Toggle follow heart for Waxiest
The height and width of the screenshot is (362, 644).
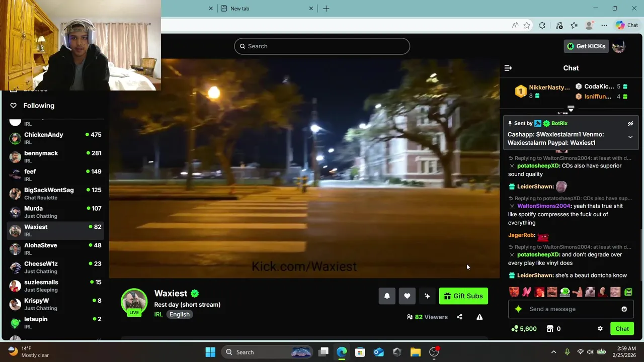coord(407,296)
